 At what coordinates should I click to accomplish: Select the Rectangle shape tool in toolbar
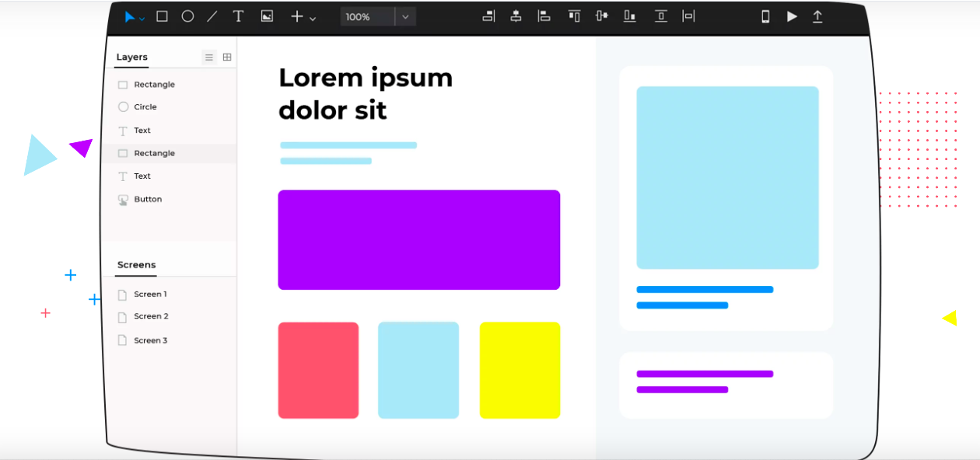(x=162, y=16)
